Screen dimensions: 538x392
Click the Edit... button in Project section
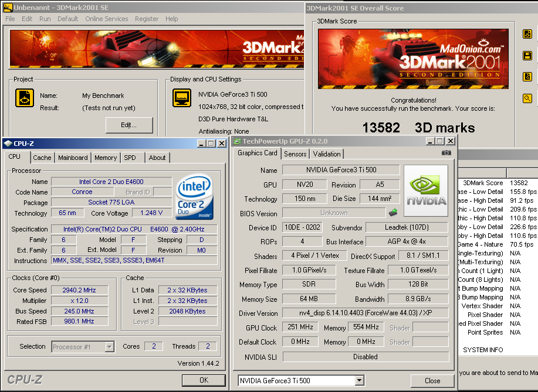point(129,125)
